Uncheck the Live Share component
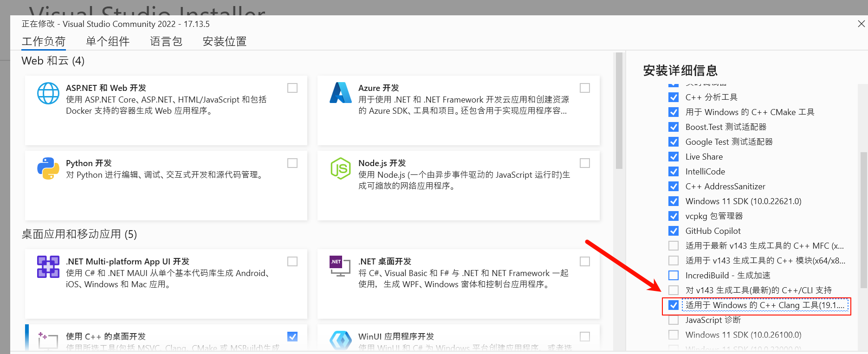This screenshot has height=354, width=868. coord(674,157)
